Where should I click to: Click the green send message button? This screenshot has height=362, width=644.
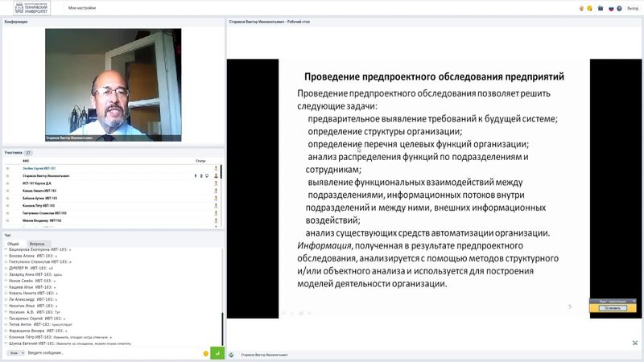click(x=217, y=353)
